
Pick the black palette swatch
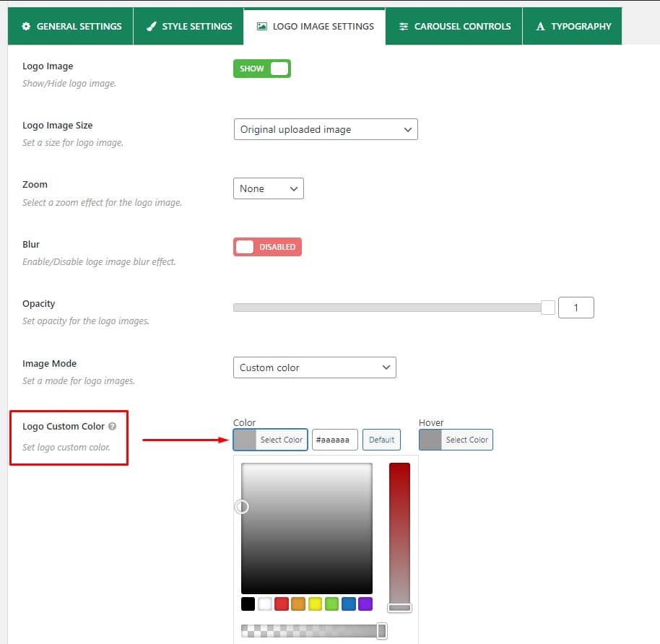(x=248, y=604)
